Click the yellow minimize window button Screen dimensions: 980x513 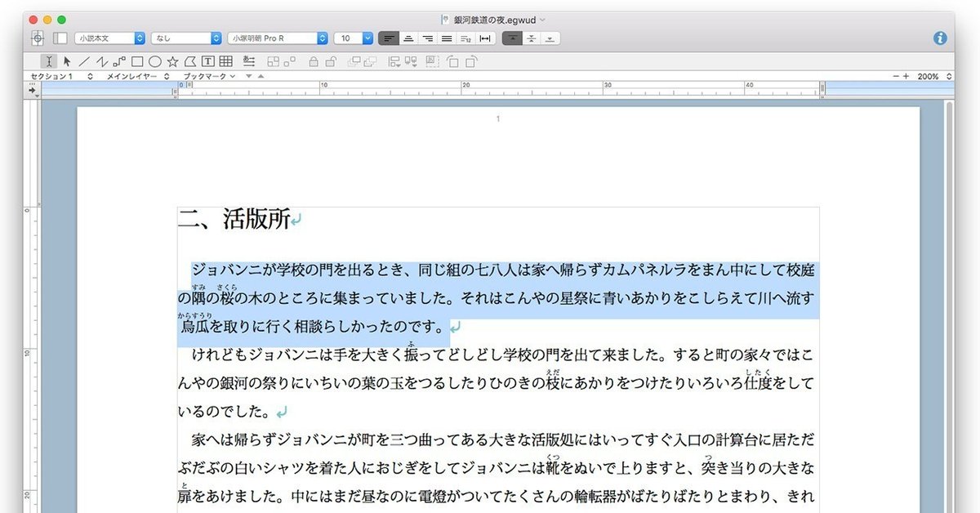pyautogui.click(x=48, y=19)
